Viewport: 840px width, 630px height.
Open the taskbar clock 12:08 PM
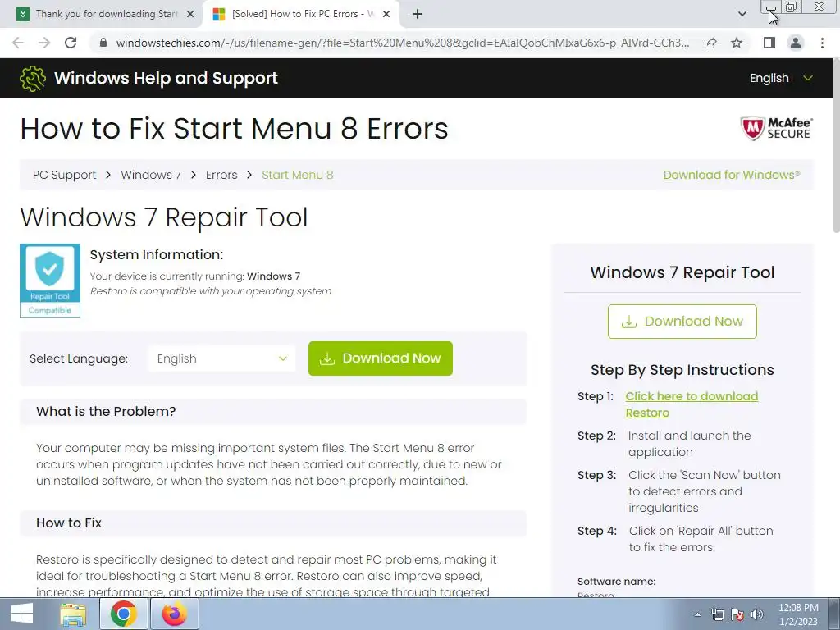(x=798, y=614)
